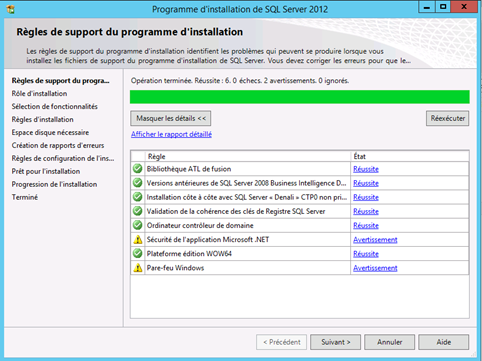Click warning icon for Pare-feu Windows
Screen dimensions: 482x361
[137, 268]
